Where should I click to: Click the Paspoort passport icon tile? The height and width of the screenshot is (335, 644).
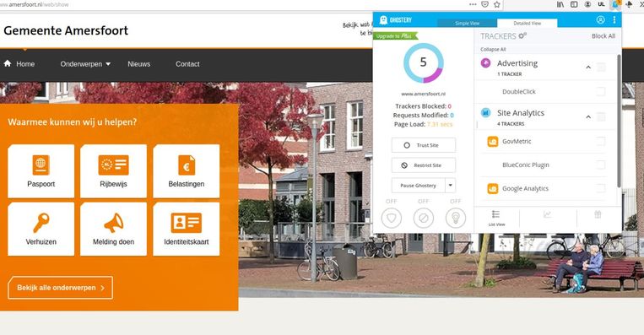coord(41,170)
